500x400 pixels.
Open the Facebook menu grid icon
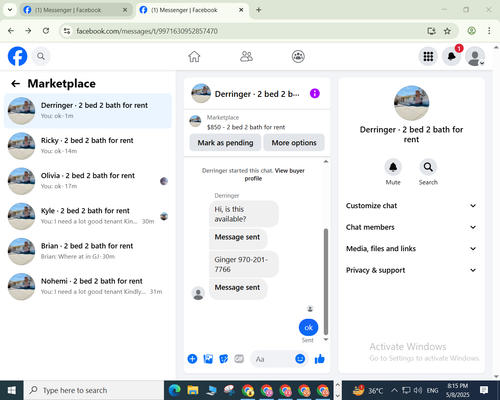(x=428, y=56)
